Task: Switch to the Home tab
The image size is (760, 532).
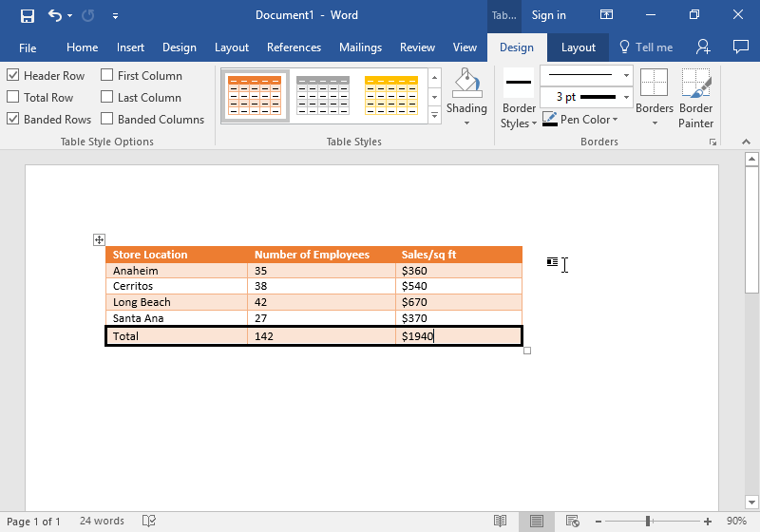Action: coord(83,47)
